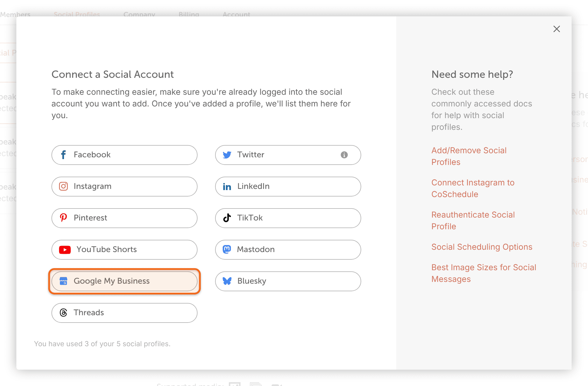
Task: Click the Instagram camera icon
Action: pyautogui.click(x=63, y=186)
